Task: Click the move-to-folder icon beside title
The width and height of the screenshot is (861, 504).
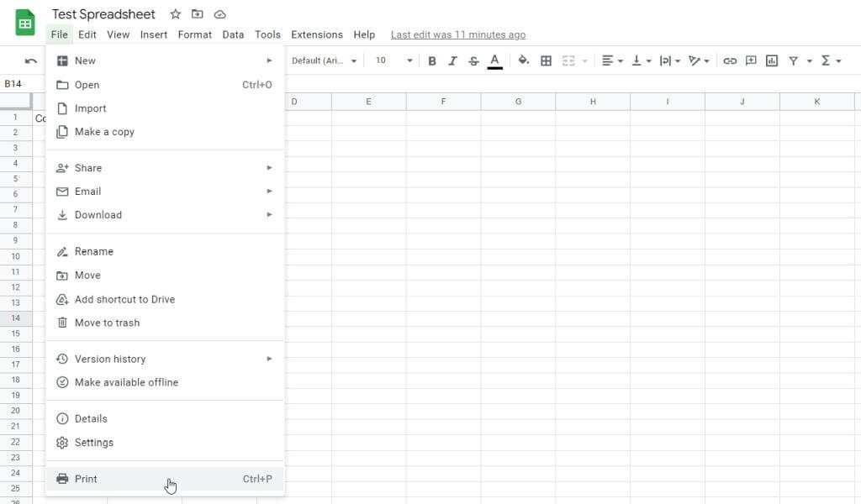Action: pyautogui.click(x=197, y=14)
